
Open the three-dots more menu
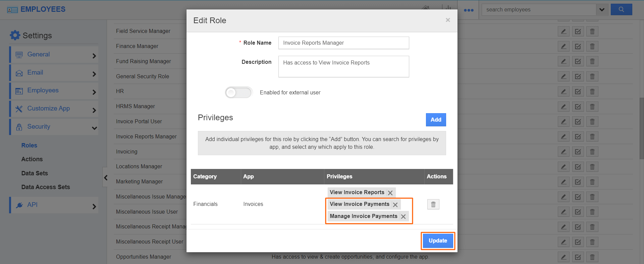point(469,10)
